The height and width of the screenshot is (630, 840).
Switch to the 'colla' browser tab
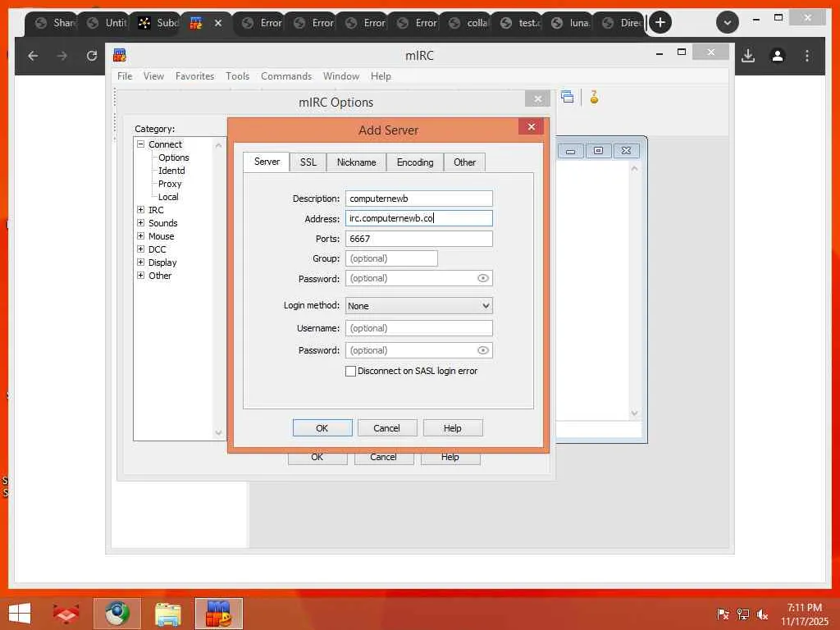[468, 22]
